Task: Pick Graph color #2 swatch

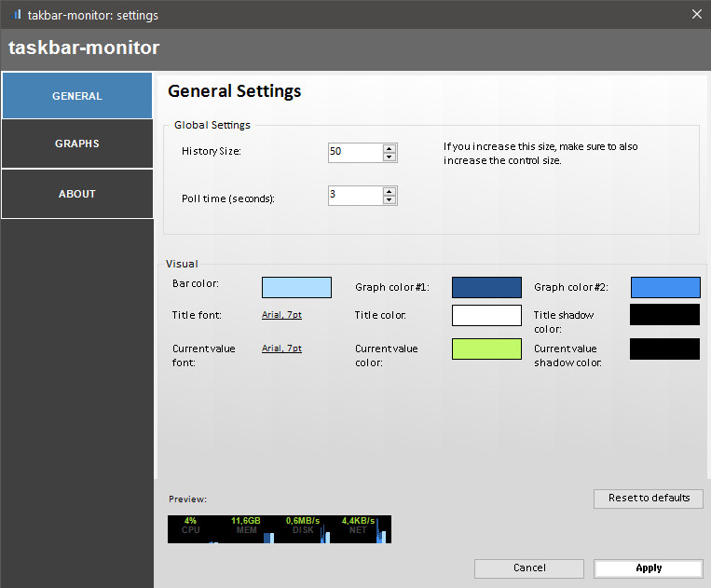Action: [665, 287]
